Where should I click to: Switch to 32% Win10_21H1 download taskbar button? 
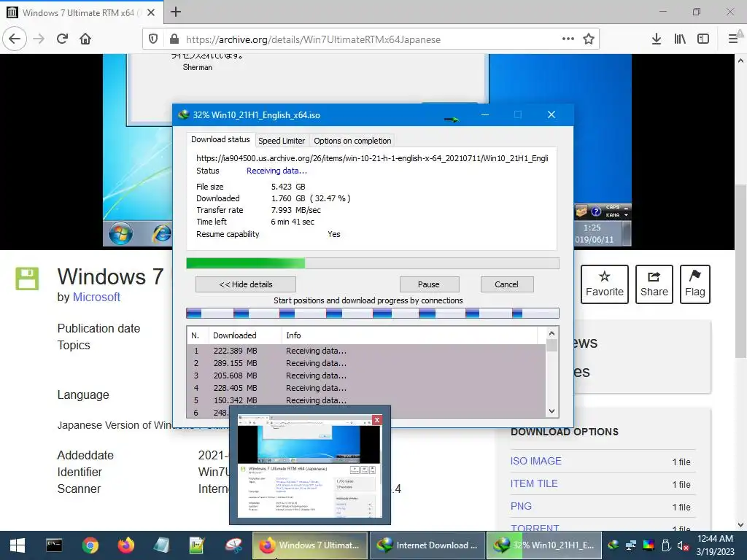tap(544, 545)
